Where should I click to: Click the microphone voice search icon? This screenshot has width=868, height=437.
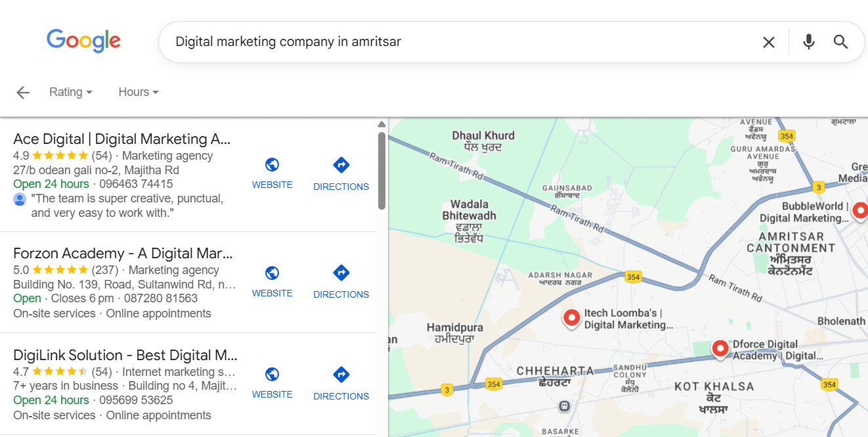point(808,41)
